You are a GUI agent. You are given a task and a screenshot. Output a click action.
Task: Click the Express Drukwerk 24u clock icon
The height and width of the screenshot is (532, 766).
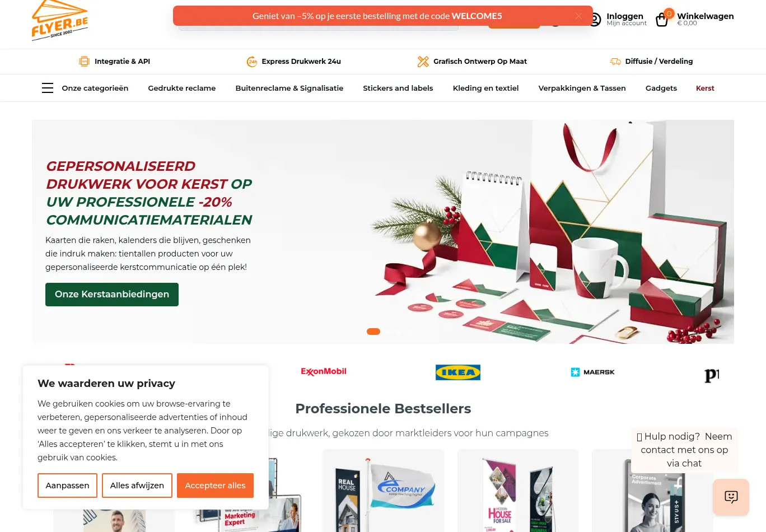(x=252, y=62)
